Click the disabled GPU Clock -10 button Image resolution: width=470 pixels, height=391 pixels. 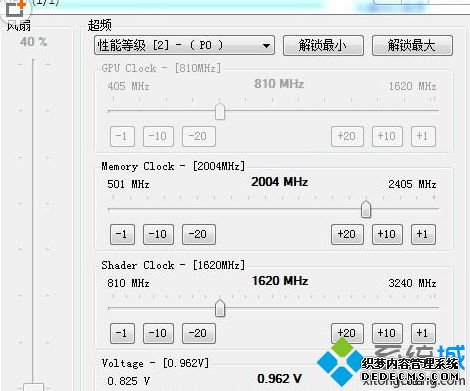point(158,136)
